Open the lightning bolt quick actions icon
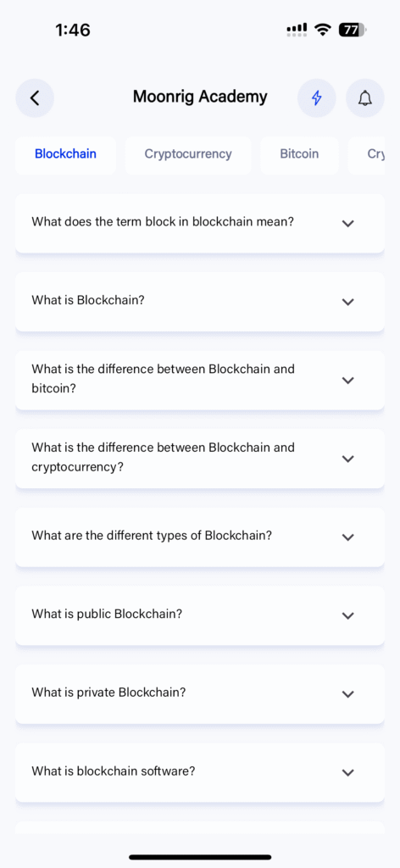The width and height of the screenshot is (400, 868). [316, 98]
